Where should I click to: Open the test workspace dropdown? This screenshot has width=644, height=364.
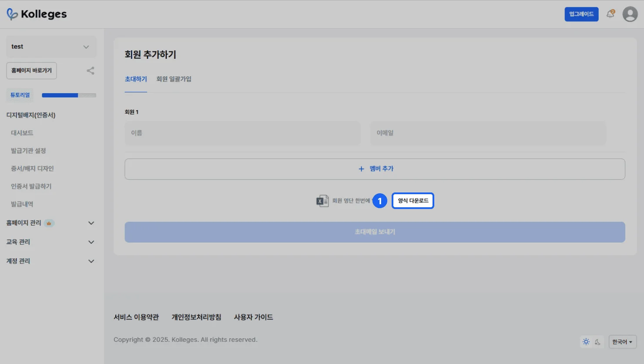51,47
